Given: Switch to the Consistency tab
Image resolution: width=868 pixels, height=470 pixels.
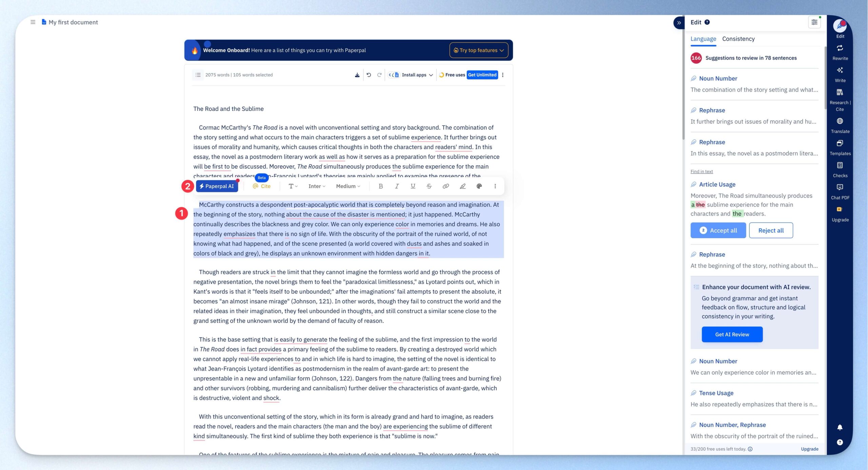Looking at the screenshot, I should click(738, 39).
